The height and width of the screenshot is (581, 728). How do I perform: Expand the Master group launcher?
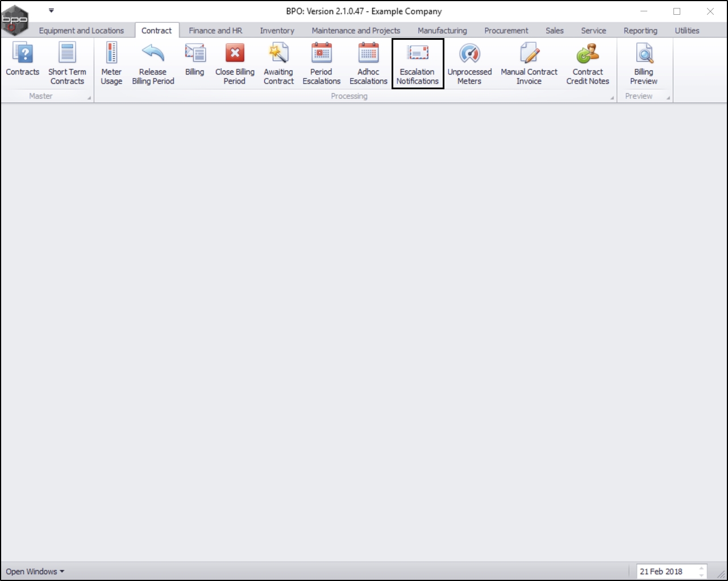tap(89, 98)
